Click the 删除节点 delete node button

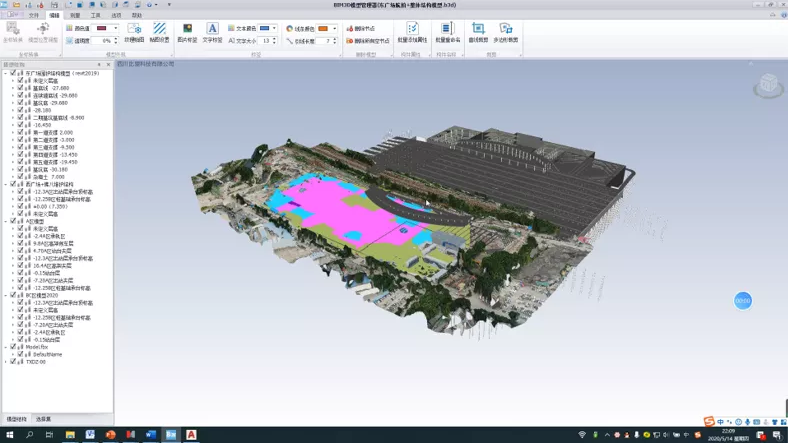pos(361,29)
